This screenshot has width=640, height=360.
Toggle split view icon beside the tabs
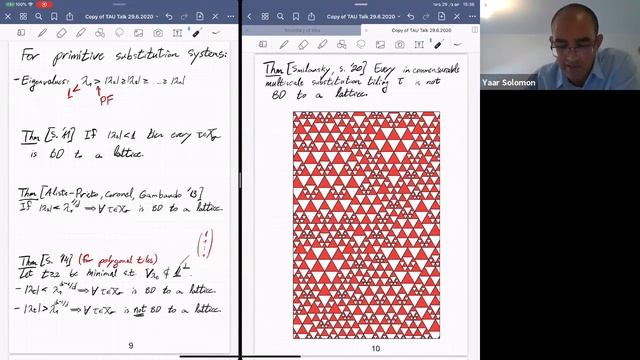coord(475,30)
